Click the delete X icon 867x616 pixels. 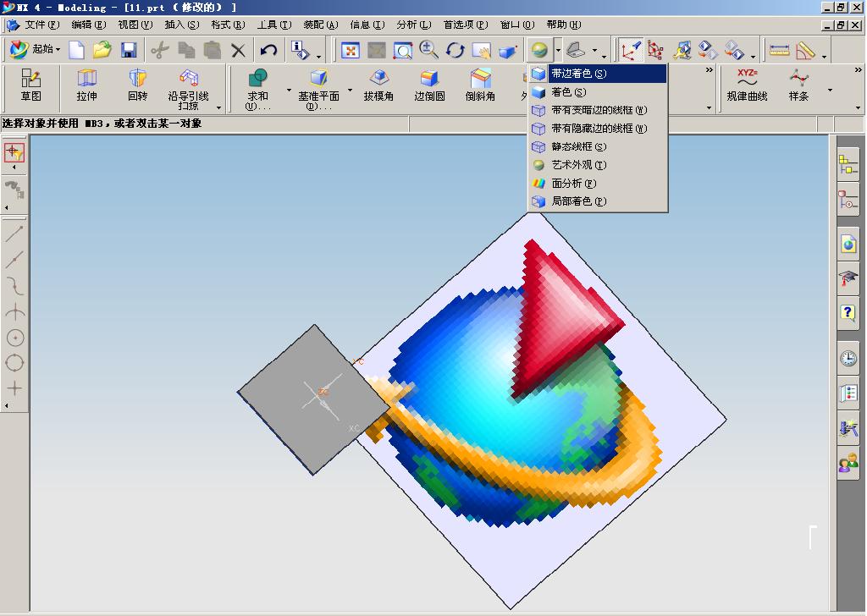(x=238, y=50)
